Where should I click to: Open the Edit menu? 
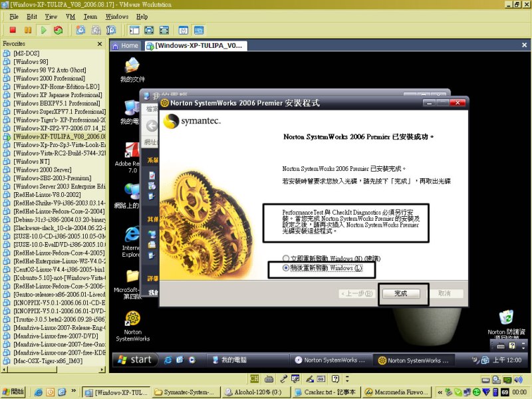(32, 17)
